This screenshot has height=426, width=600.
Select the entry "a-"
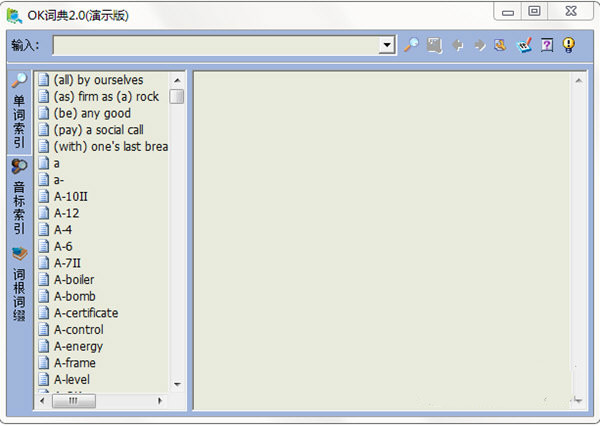click(x=59, y=180)
